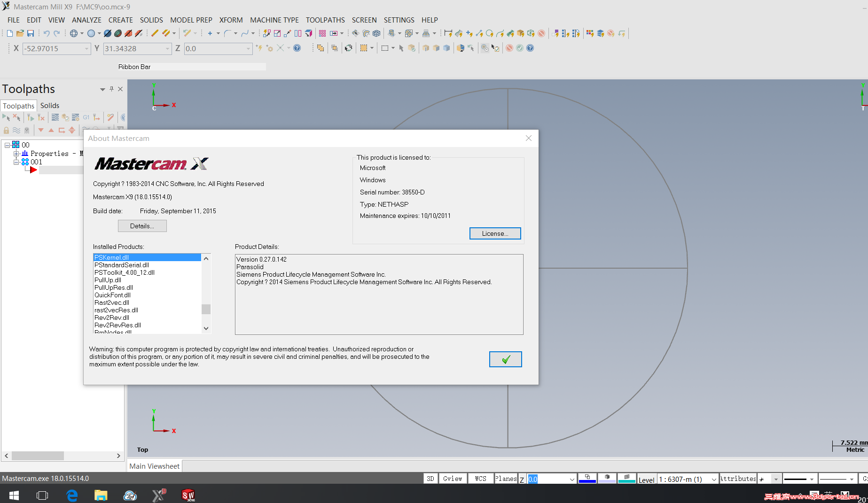Click the New file icon
868x503 pixels.
pos(10,33)
